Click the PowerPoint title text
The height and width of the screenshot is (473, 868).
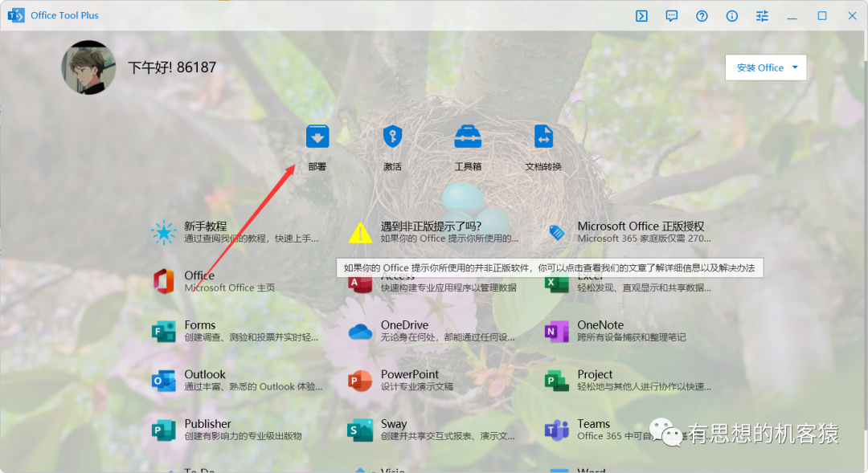[x=410, y=374]
